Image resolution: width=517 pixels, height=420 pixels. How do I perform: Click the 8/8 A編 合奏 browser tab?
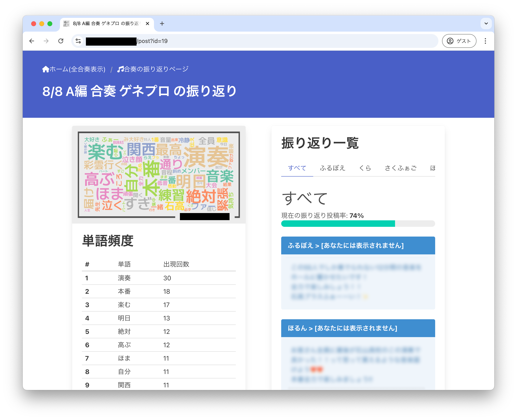coord(107,24)
